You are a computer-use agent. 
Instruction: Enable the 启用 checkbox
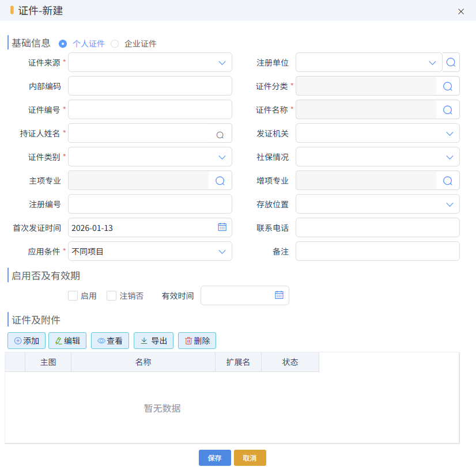click(x=73, y=295)
